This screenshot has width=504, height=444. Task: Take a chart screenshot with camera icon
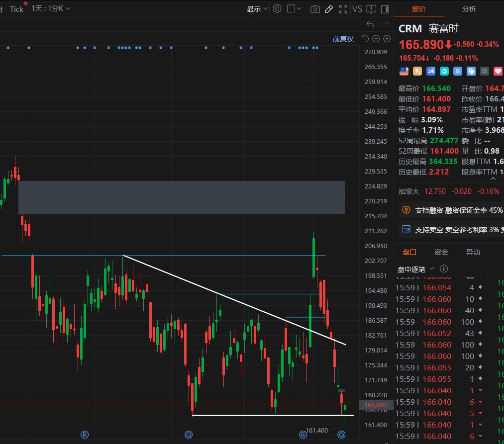coord(315,9)
